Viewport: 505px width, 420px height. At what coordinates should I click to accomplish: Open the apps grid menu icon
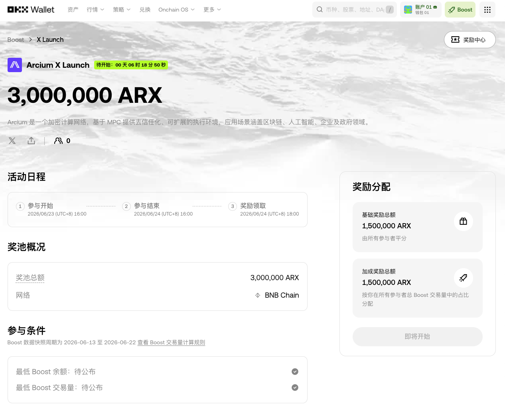coord(487,10)
